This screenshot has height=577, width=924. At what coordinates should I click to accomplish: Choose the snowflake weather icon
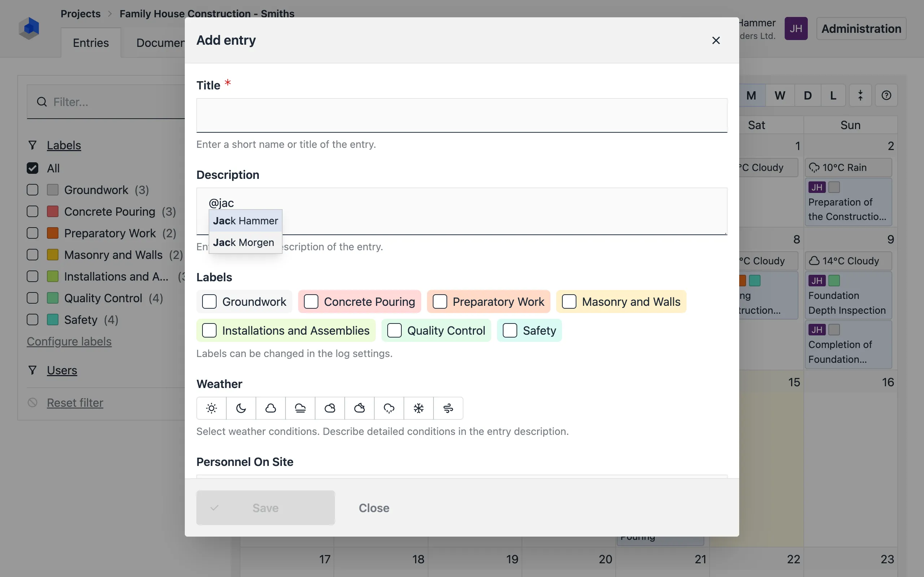[x=418, y=408]
